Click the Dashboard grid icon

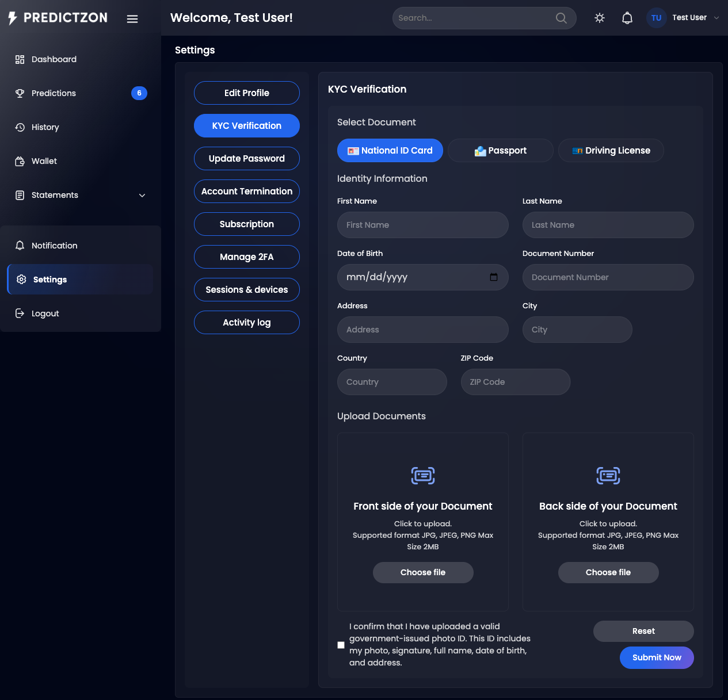20,59
